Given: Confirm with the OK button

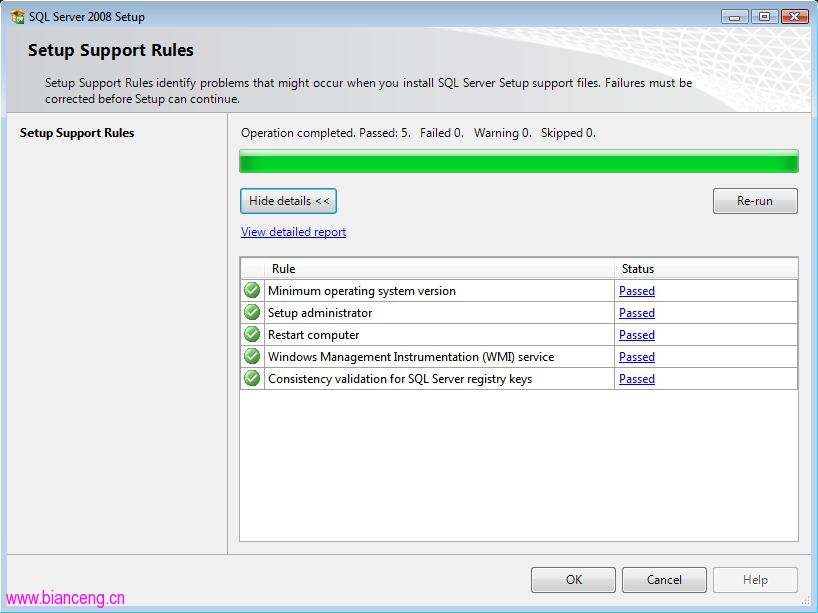Looking at the screenshot, I should tap(573, 580).
